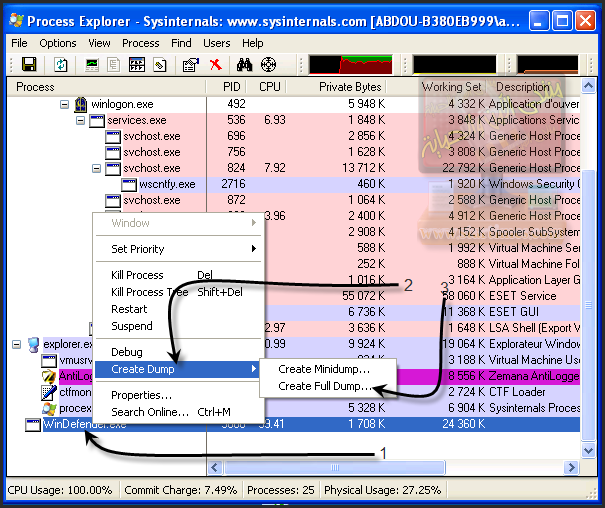605x508 pixels.
Task: Toggle the process tree view icon
Action: click(x=113, y=64)
